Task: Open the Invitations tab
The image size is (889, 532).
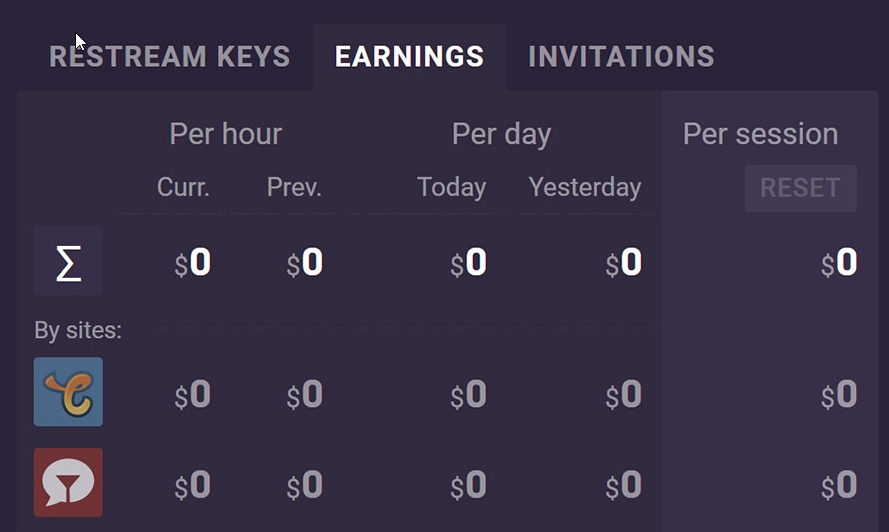Action: (621, 57)
